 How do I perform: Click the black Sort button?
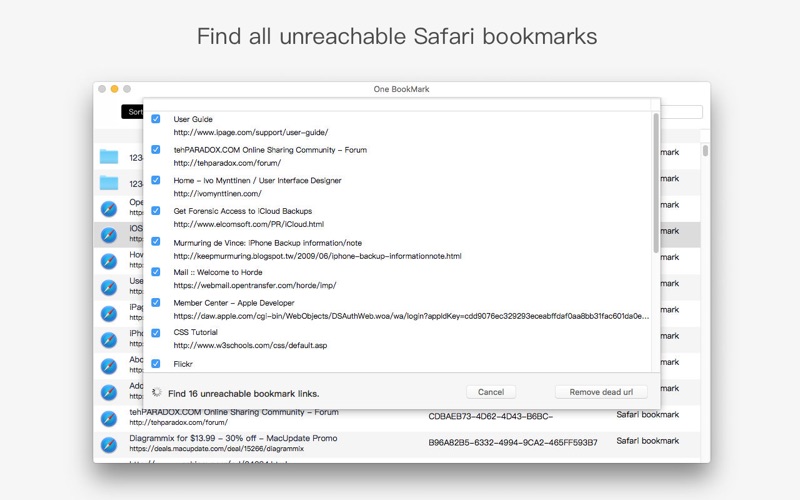coord(133,112)
